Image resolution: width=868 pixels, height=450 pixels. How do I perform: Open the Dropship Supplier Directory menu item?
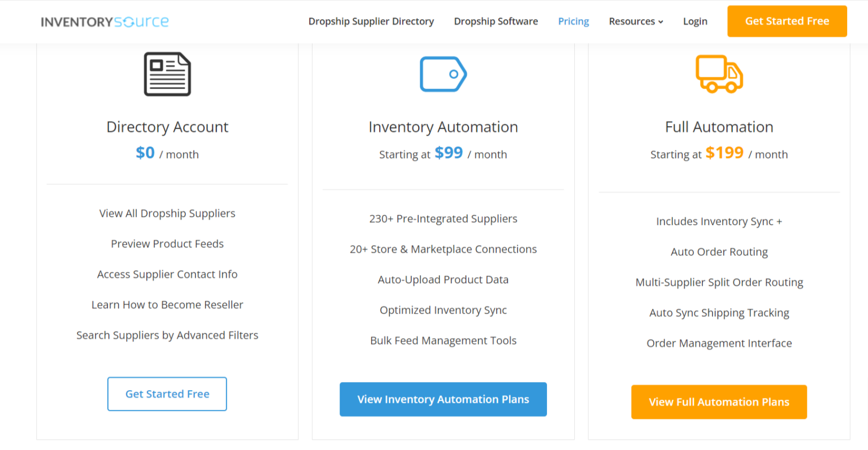[371, 21]
